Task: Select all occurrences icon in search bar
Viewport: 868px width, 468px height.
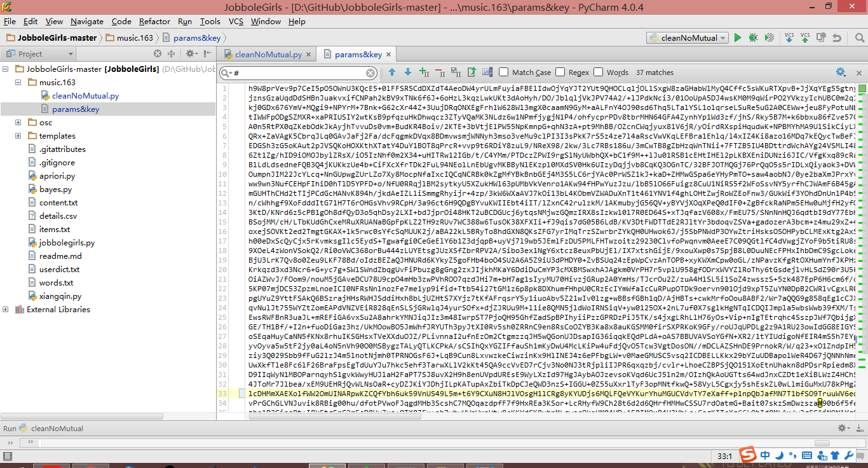Action: point(456,72)
